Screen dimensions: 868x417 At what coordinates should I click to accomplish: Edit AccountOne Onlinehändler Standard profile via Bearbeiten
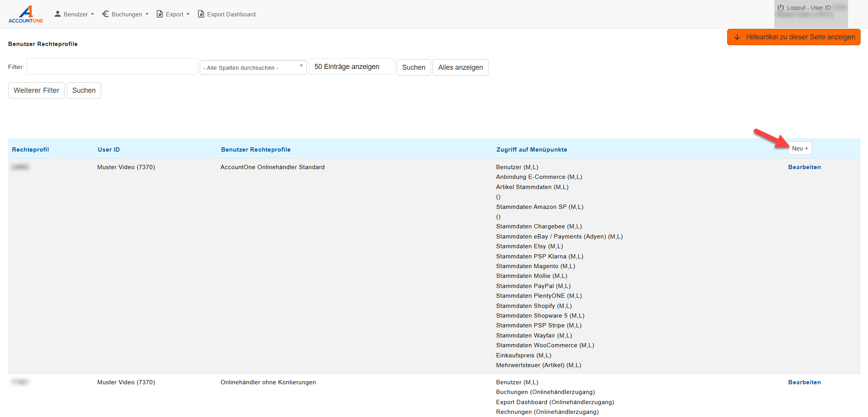click(804, 167)
